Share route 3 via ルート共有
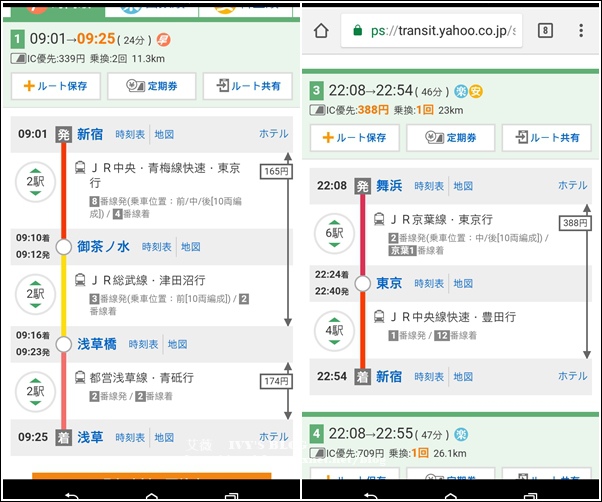 [x=547, y=137]
